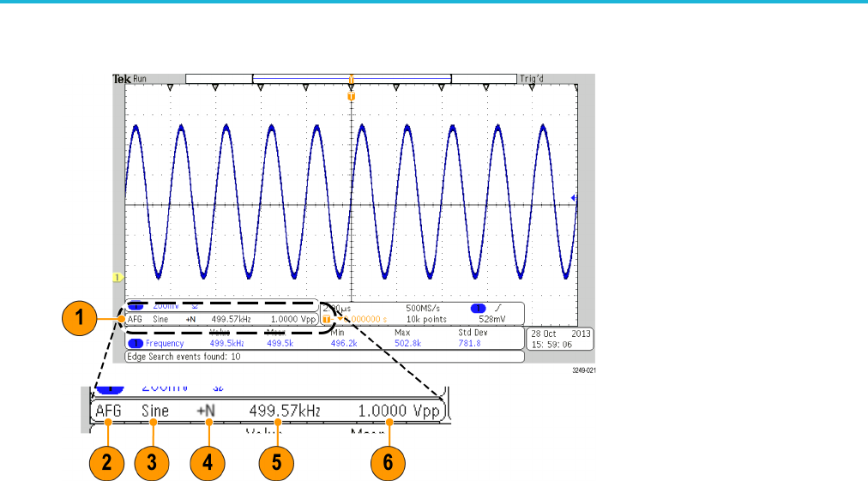
Task: Click the waveform record view bar above the graticule
Action: 351,79
